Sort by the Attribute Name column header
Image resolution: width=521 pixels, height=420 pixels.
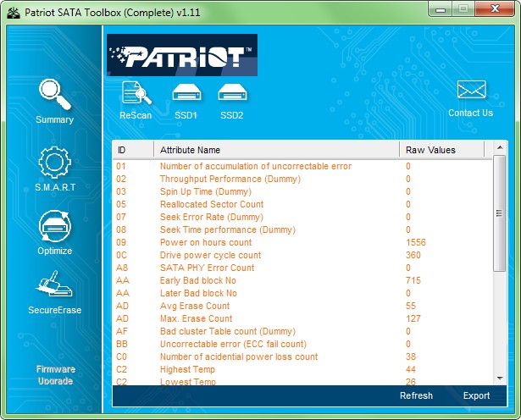(277, 150)
